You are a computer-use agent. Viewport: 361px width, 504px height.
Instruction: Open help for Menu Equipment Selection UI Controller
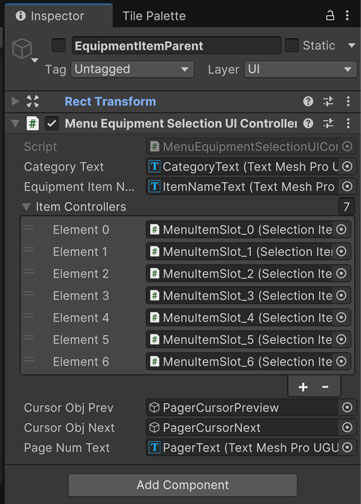pos(308,124)
